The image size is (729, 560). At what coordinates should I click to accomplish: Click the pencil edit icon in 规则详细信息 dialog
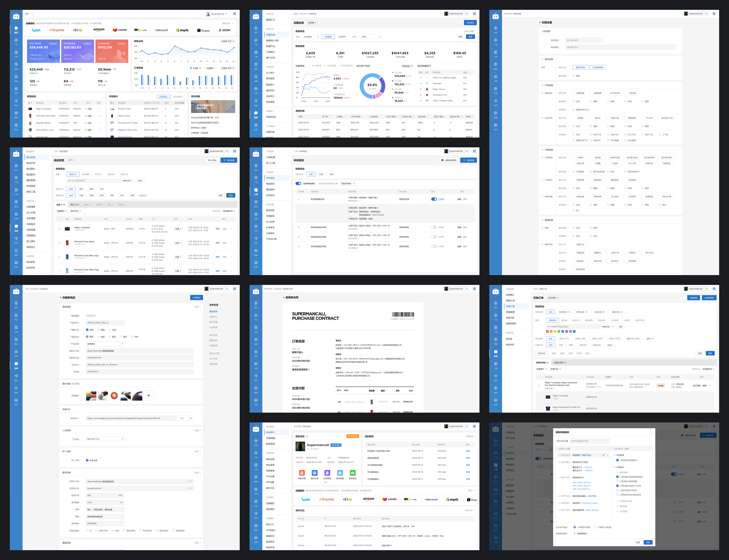(603, 455)
